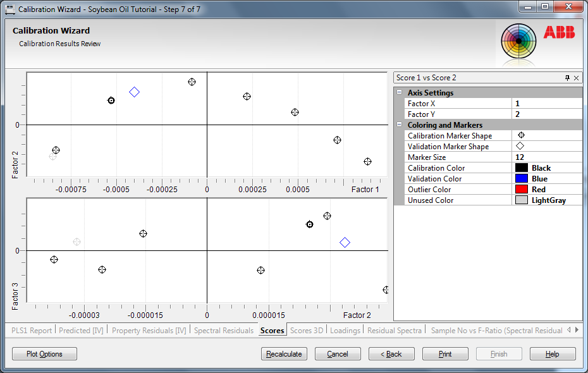
Task: Open the PLS1 Report tab
Action: click(32, 331)
